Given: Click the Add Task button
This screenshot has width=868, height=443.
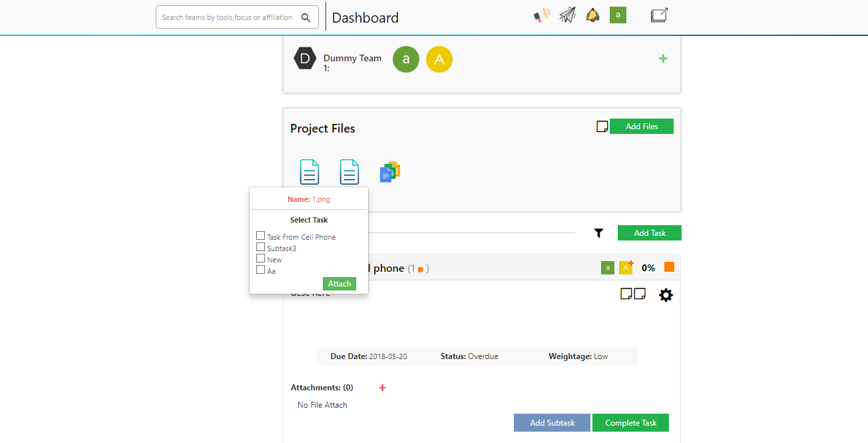Looking at the screenshot, I should [649, 233].
